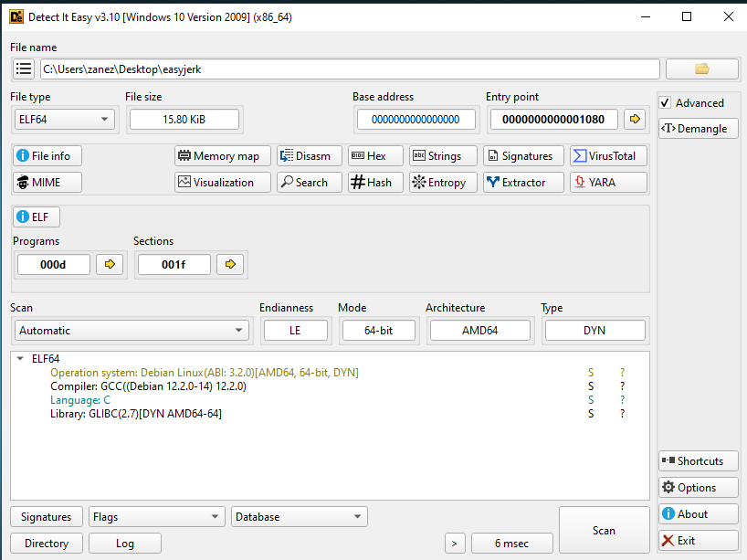Click the ? link of Library row
The image size is (747, 560).
point(622,414)
